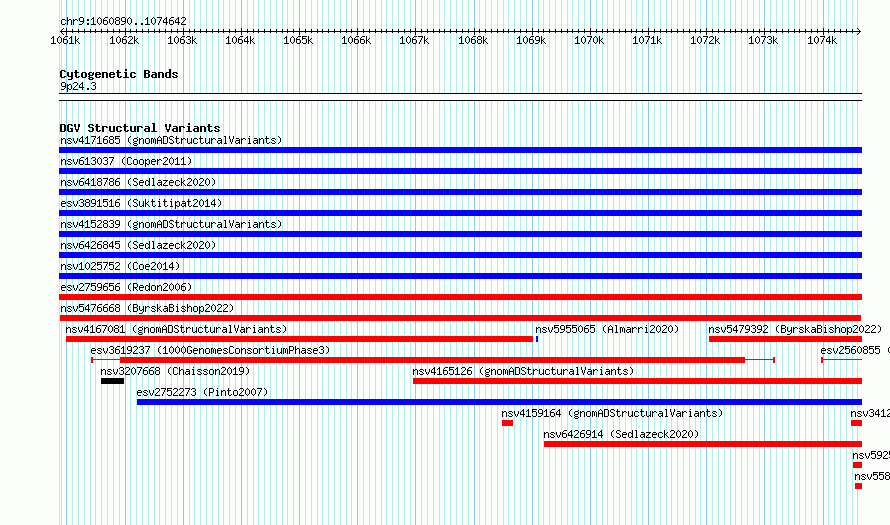Open the nsv5476668 (ByrskaBishop2022) label

click(147, 308)
